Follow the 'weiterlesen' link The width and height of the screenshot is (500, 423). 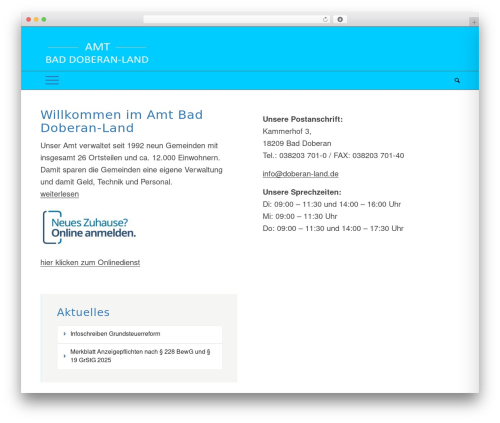(60, 194)
